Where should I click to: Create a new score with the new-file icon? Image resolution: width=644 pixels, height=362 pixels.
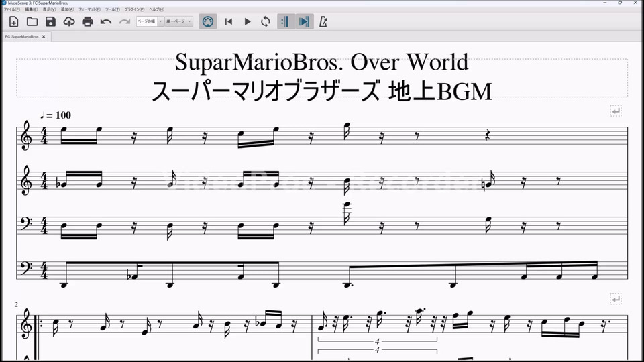pyautogui.click(x=13, y=21)
